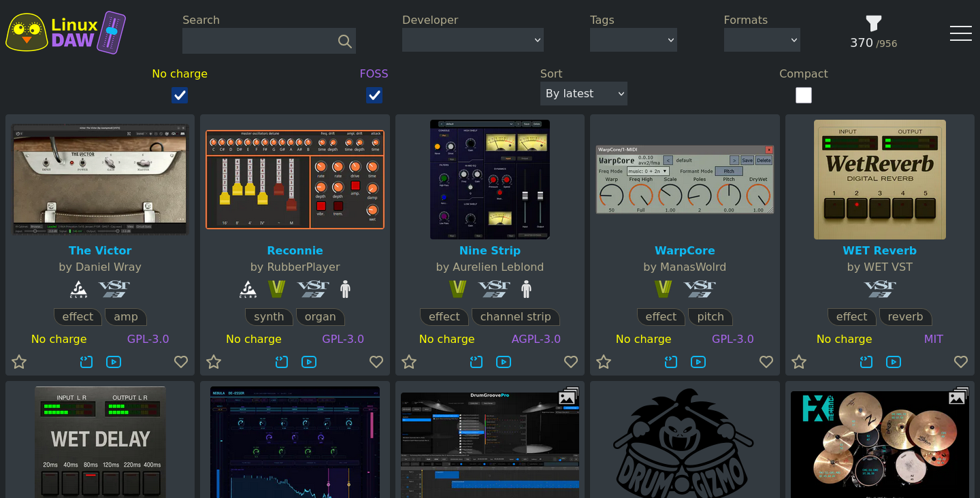980x498 pixels.
Task: Uncheck the No charge checkbox
Action: click(x=180, y=95)
